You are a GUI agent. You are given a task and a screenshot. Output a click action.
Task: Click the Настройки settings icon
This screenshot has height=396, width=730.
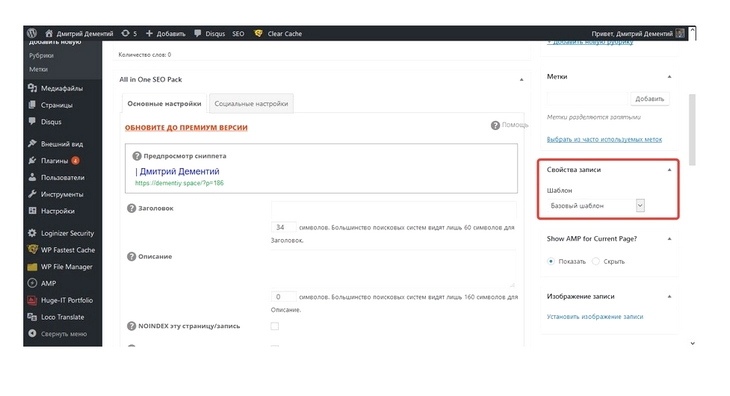(32, 210)
